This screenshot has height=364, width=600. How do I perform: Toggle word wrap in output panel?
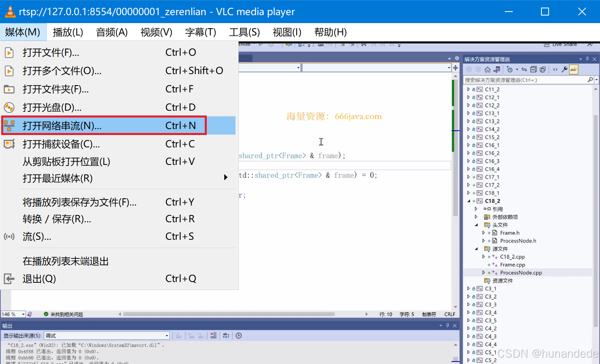click(x=226, y=336)
